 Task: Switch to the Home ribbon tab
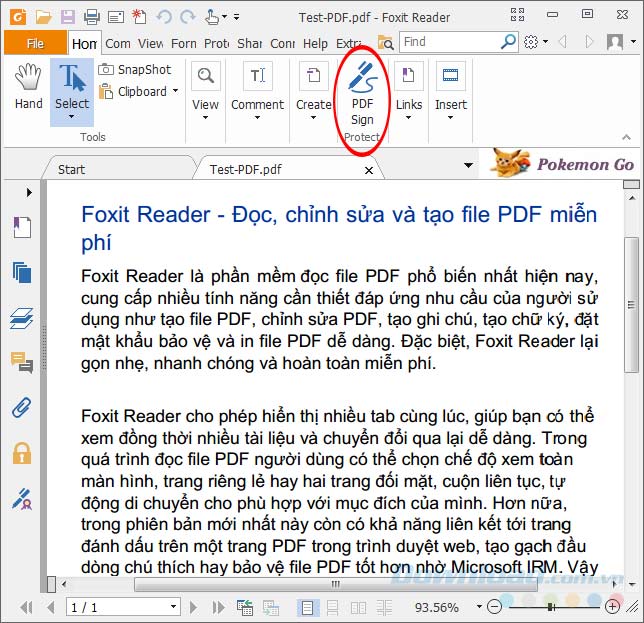click(x=84, y=44)
